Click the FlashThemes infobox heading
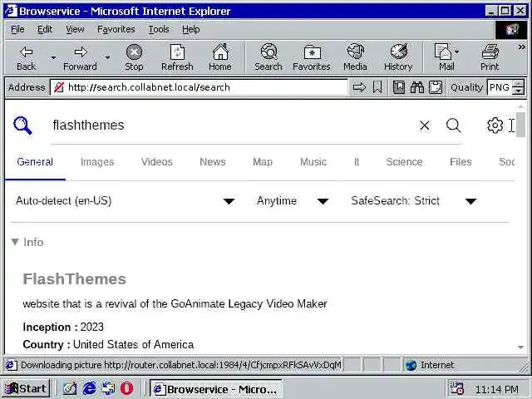Image resolution: width=532 pixels, height=399 pixels. tap(74, 279)
